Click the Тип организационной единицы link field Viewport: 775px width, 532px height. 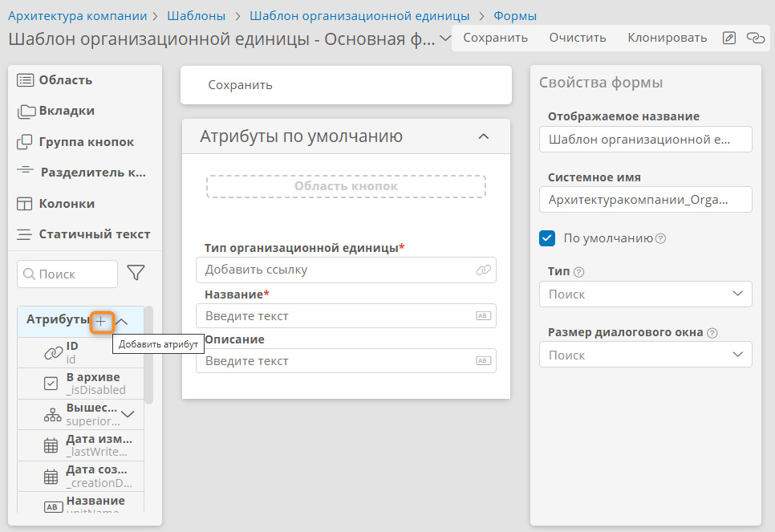click(346, 270)
